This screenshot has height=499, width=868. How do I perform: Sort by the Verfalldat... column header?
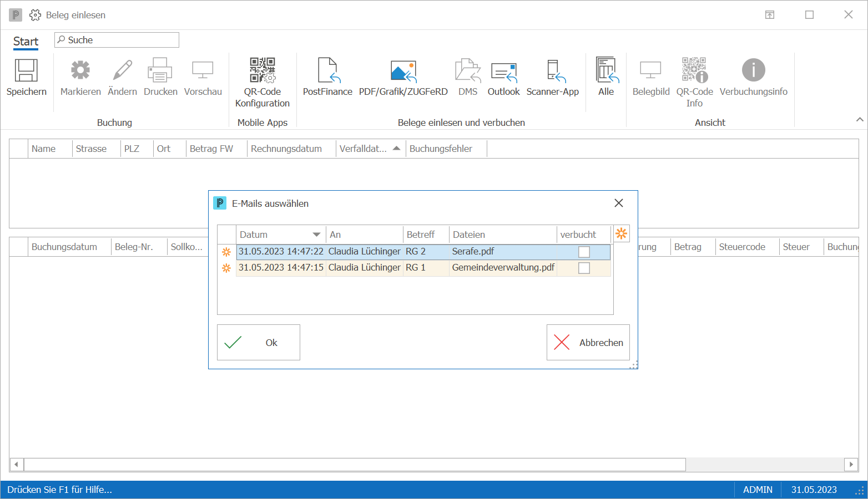pyautogui.click(x=370, y=149)
